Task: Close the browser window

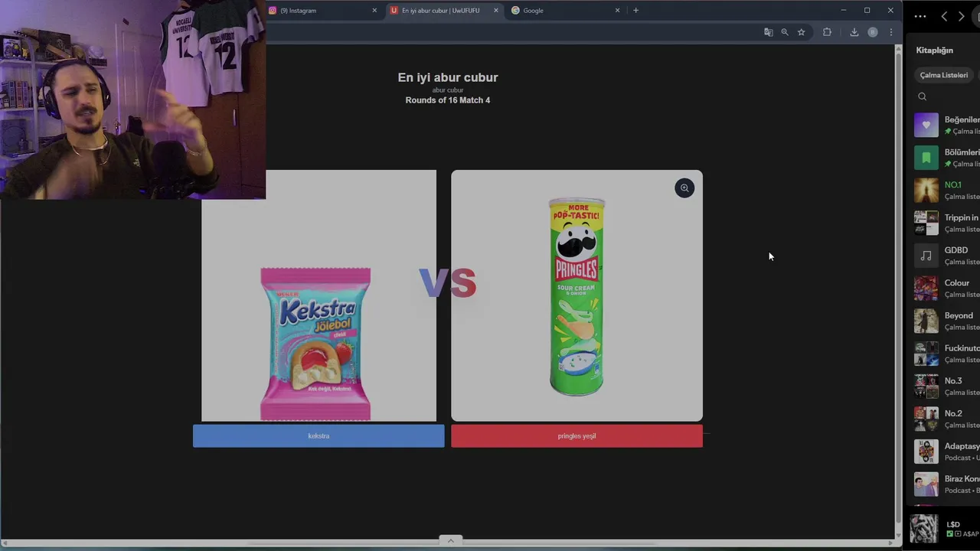Action: [x=890, y=11]
